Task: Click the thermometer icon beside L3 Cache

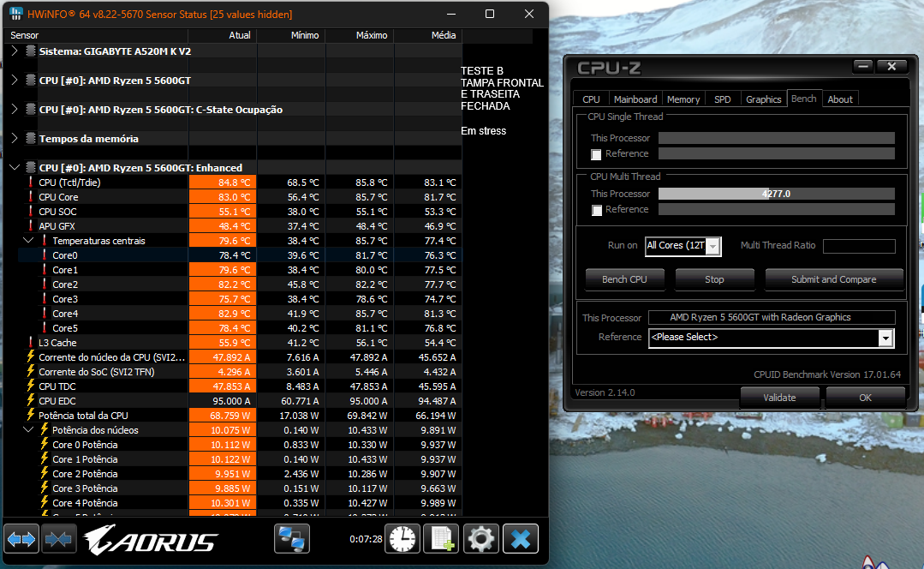Action: (x=31, y=343)
